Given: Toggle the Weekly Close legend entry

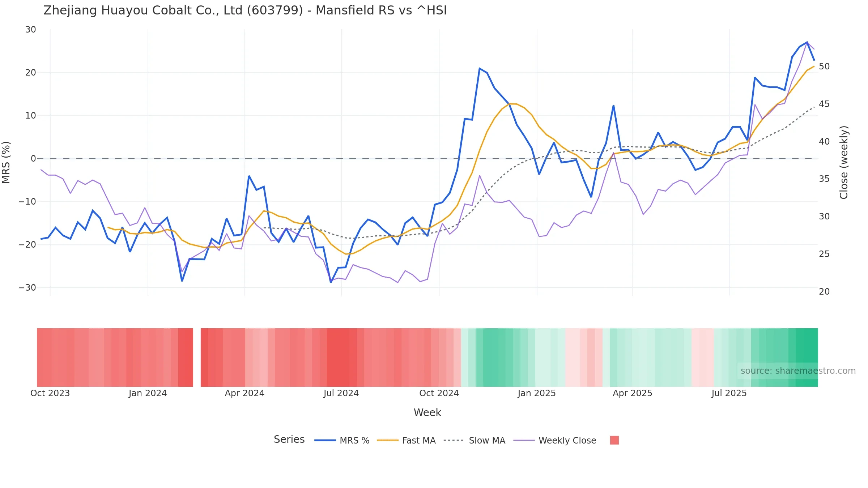Looking at the screenshot, I should pos(555,440).
